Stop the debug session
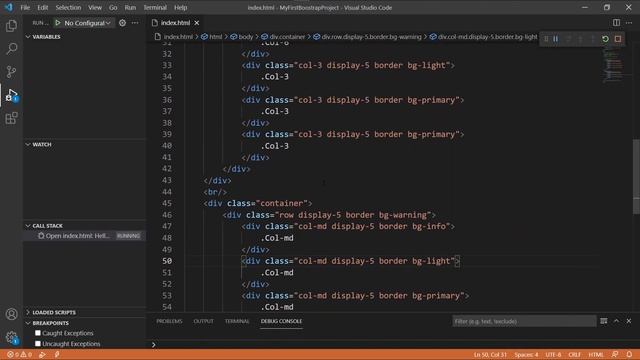 click(x=618, y=39)
